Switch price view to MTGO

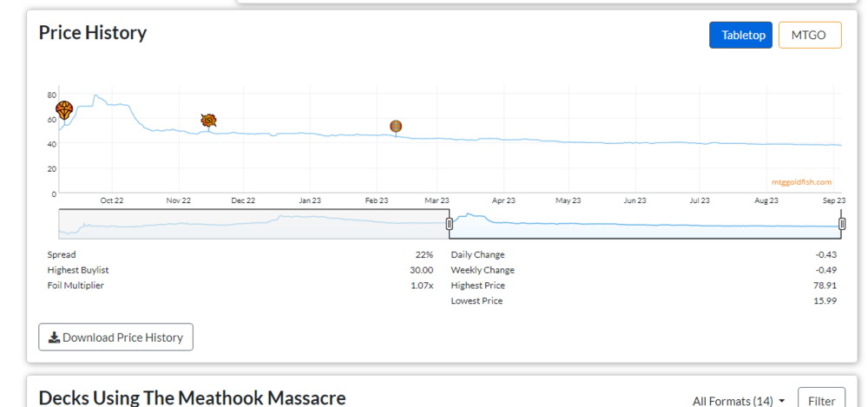[x=810, y=35]
